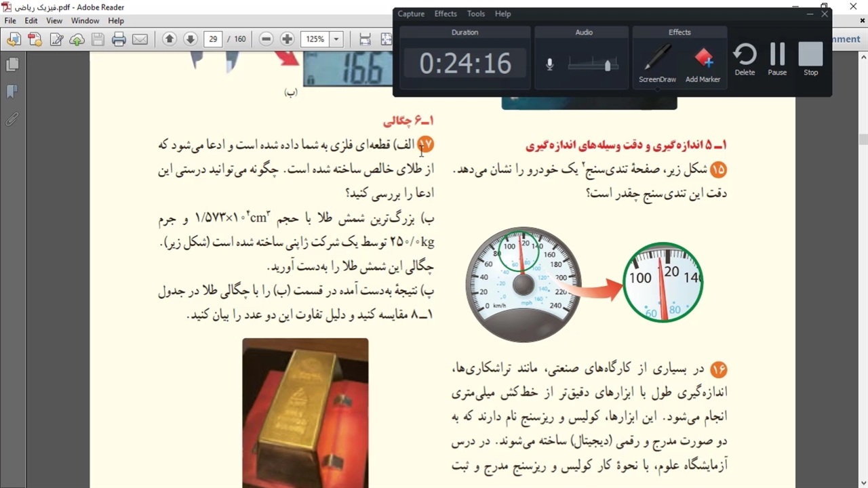Open the recorder Tools menu

[476, 14]
